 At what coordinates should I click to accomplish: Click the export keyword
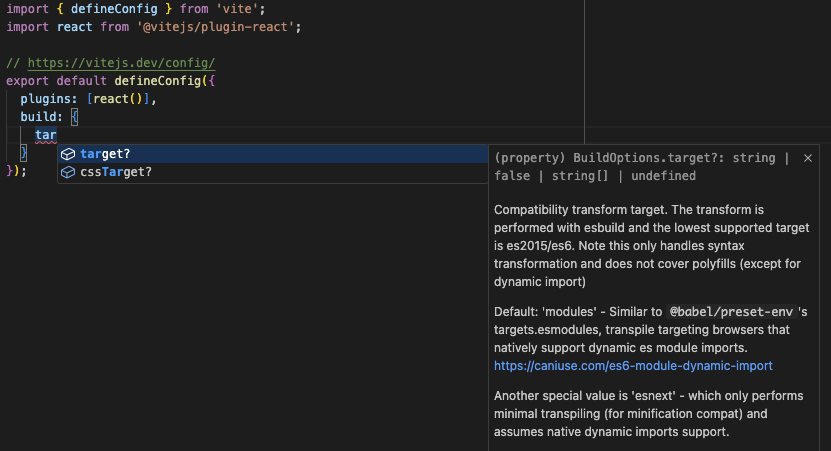tap(27, 80)
